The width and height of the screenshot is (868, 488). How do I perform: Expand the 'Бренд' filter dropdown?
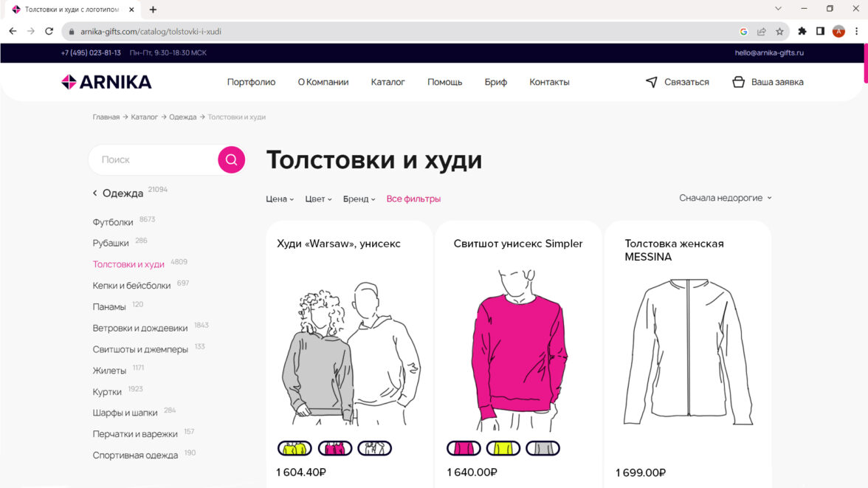[359, 199]
